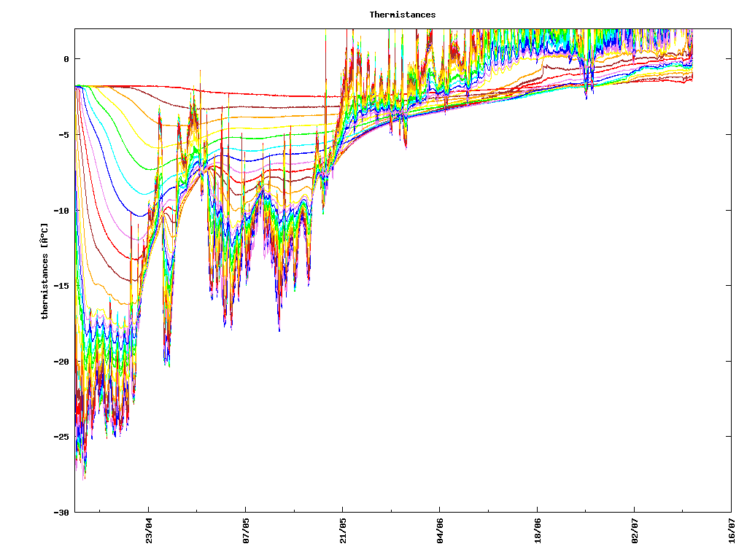Click the Thermistances chart title
747x560 pixels.
coord(402,15)
